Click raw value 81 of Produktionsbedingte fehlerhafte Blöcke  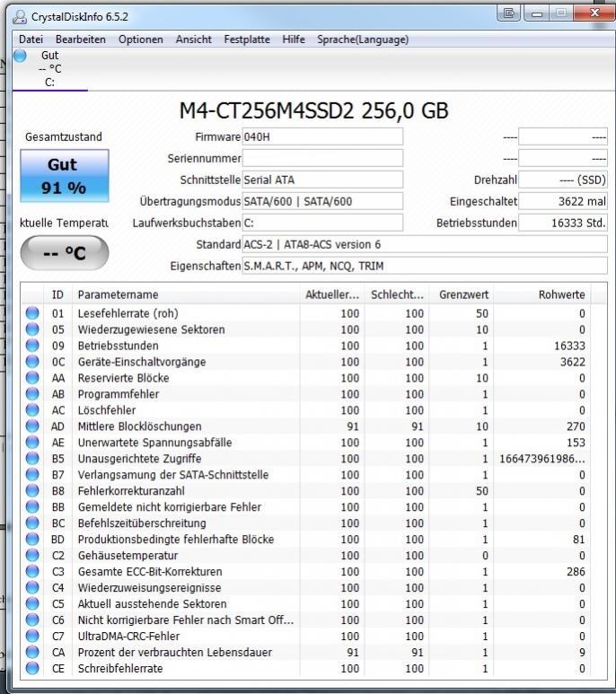click(x=578, y=539)
